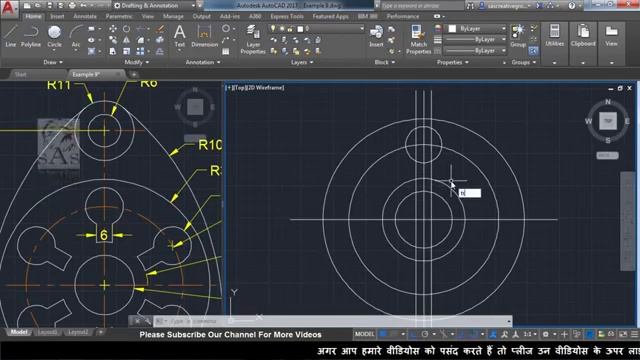
Task: Click the Plot print icon in quick access
Action: 72,6
